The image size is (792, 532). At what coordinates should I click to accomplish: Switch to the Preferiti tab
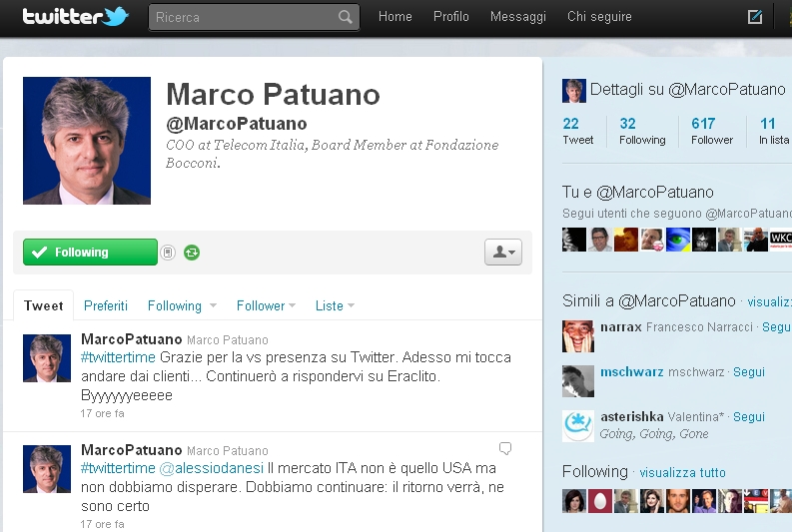[x=106, y=305]
